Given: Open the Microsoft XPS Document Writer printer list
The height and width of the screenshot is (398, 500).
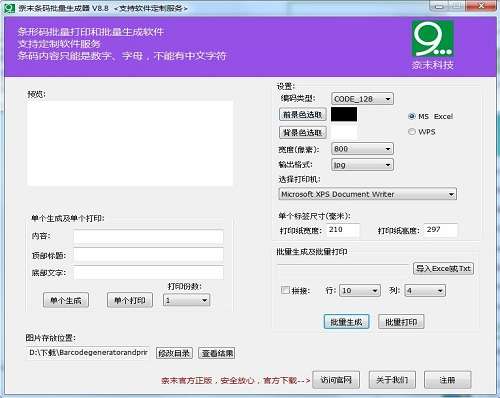Looking at the screenshot, I should [x=367, y=194].
